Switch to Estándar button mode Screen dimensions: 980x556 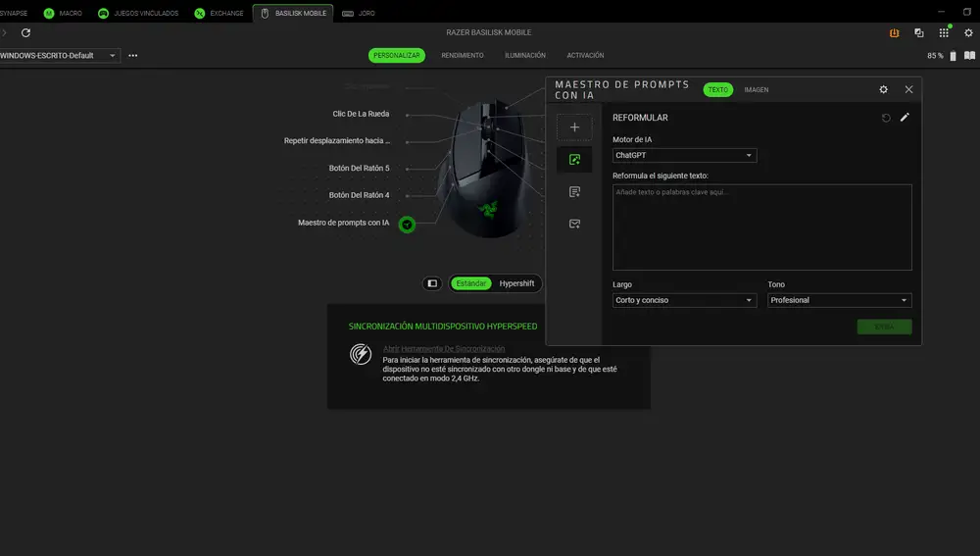(470, 283)
